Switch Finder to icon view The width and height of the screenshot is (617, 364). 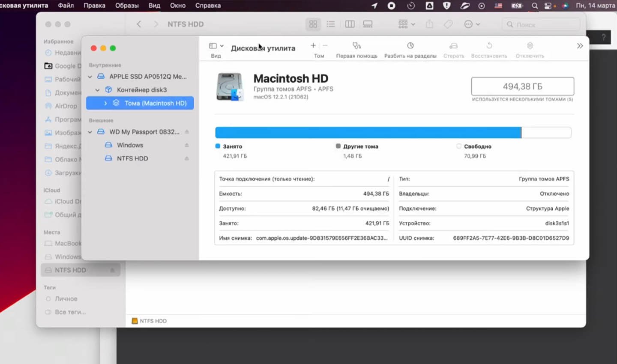pos(313,24)
